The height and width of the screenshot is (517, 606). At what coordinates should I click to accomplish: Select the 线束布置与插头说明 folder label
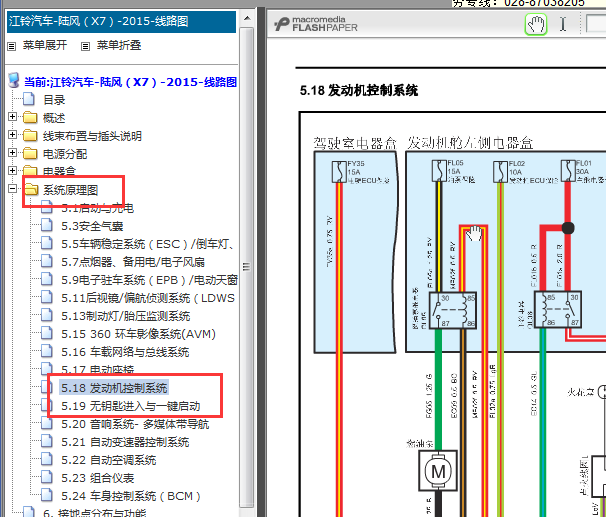pyautogui.click(x=92, y=136)
